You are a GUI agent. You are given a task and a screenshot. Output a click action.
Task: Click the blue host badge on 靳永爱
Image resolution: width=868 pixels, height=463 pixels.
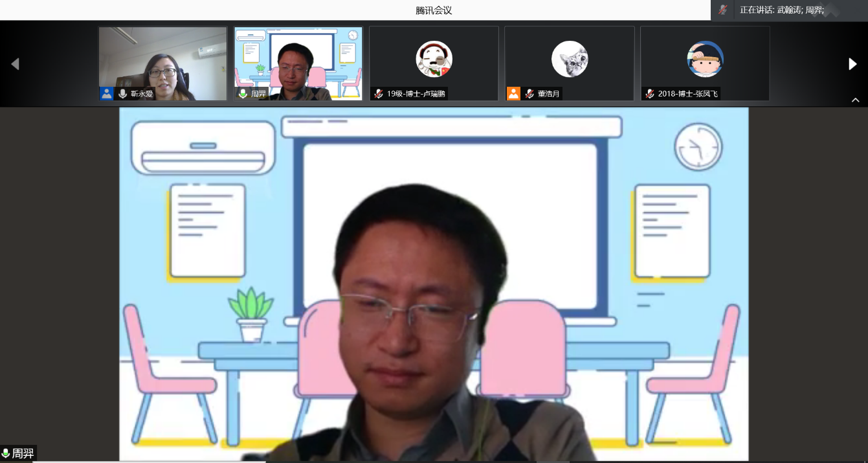tap(107, 94)
